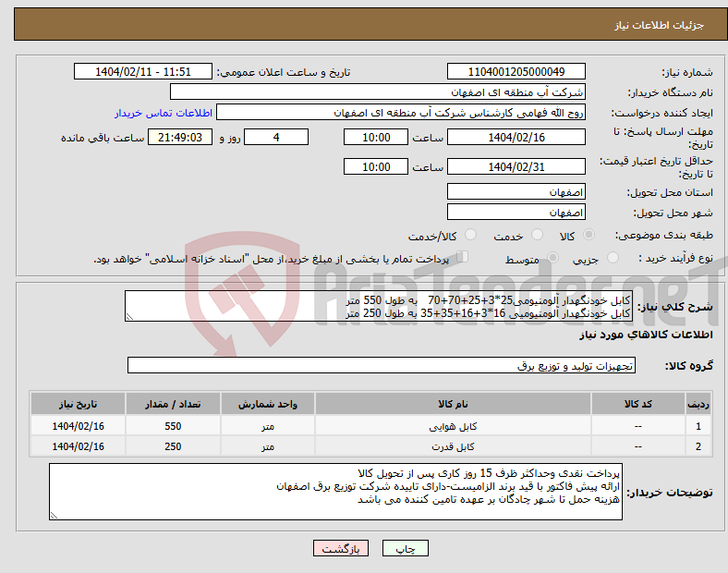Click the resize grip of buyer notes area
The height and width of the screenshot is (573, 728).
pyautogui.click(x=54, y=515)
